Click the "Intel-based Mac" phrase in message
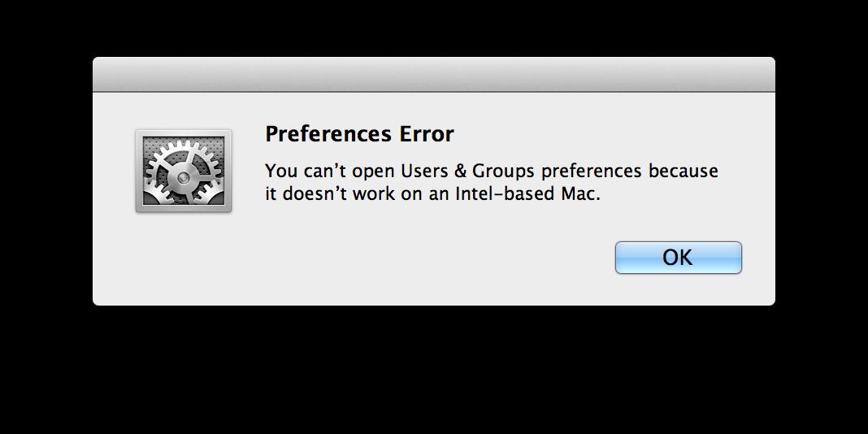The width and height of the screenshot is (868, 434). 527,195
